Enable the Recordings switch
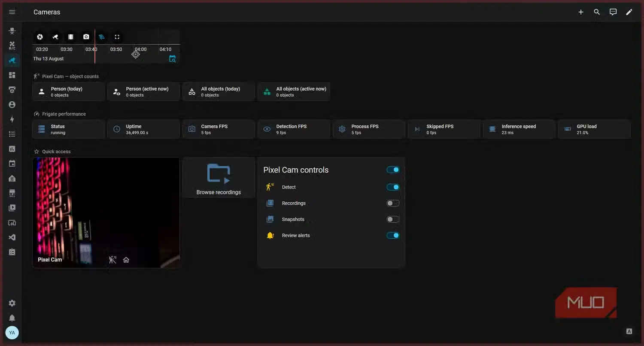Image resolution: width=644 pixels, height=346 pixels. 393,203
